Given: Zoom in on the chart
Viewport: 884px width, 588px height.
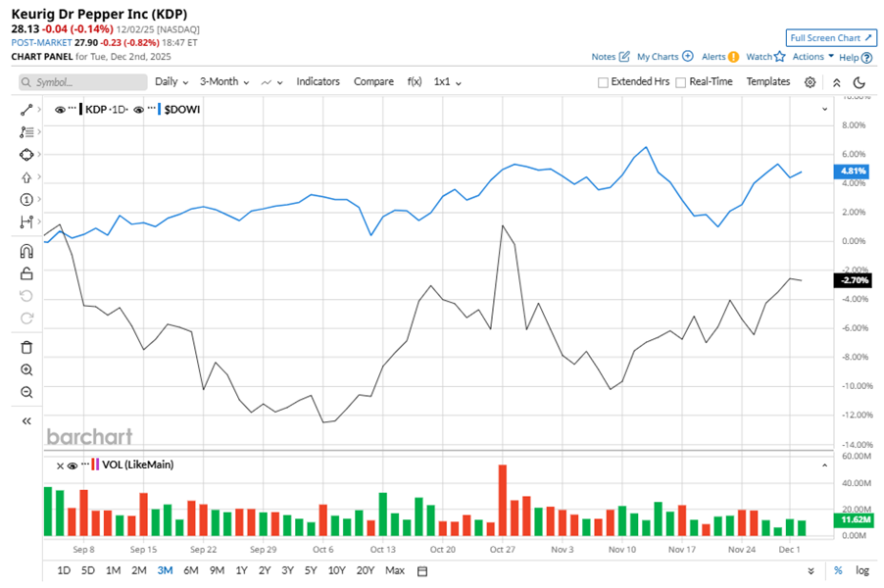Looking at the screenshot, I should point(26,369).
